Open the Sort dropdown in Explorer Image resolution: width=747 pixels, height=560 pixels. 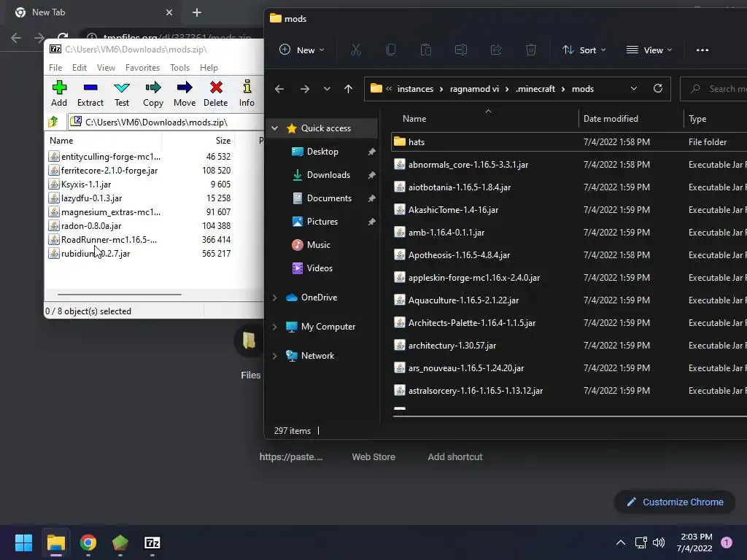click(584, 50)
